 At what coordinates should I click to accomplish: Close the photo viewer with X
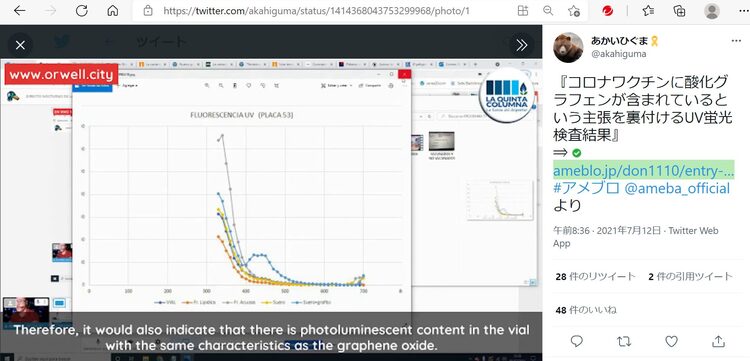pyautogui.click(x=20, y=45)
